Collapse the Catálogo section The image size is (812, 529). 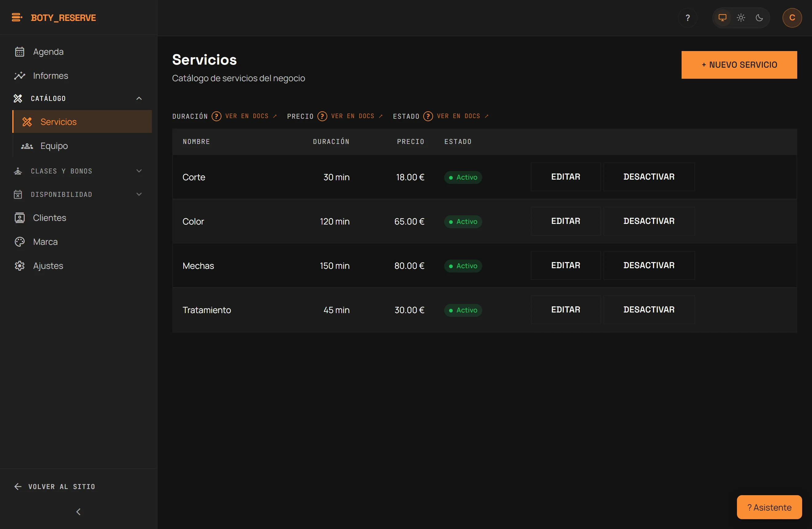[78, 98]
